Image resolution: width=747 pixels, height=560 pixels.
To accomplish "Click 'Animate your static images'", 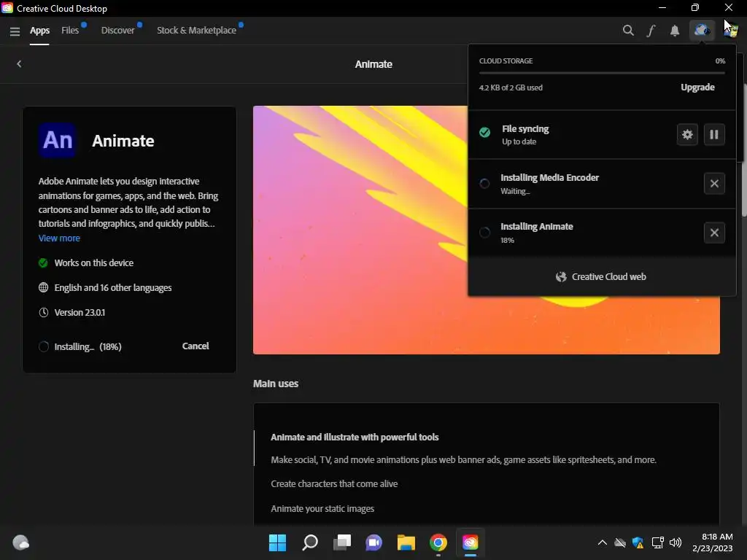I will [322, 508].
